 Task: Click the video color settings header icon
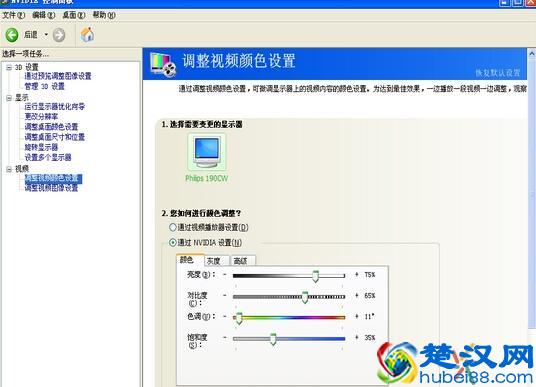click(x=163, y=65)
